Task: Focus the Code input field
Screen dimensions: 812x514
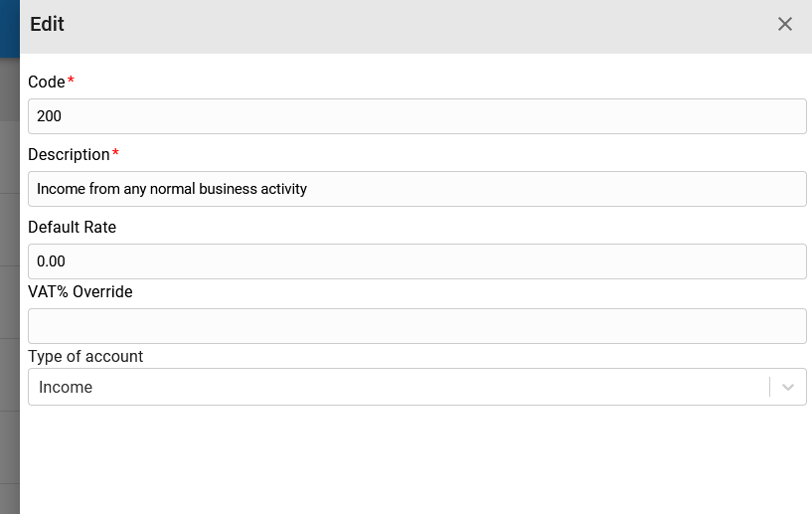Action: point(416,116)
